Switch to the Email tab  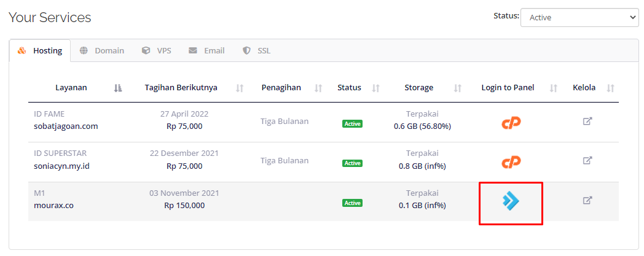tap(206, 51)
